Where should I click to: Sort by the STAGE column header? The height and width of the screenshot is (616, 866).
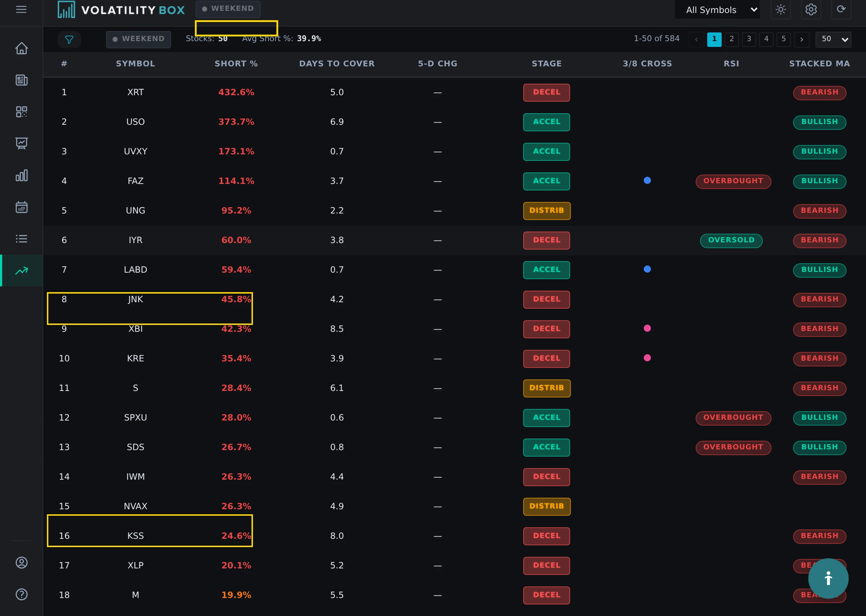click(x=547, y=64)
